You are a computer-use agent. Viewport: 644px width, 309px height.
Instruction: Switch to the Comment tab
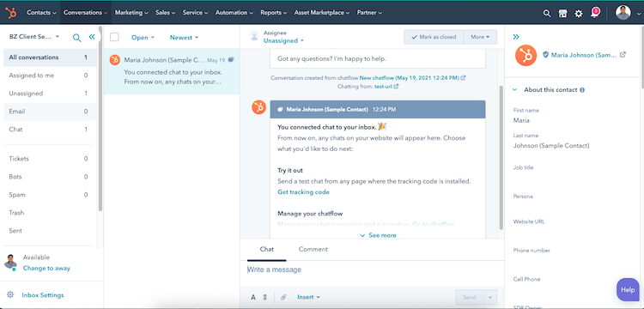[x=313, y=249]
